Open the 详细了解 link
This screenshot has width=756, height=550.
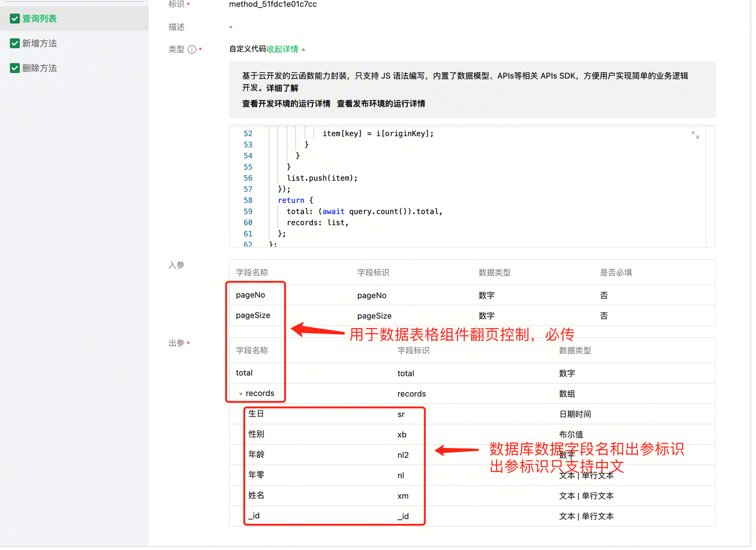[282, 88]
